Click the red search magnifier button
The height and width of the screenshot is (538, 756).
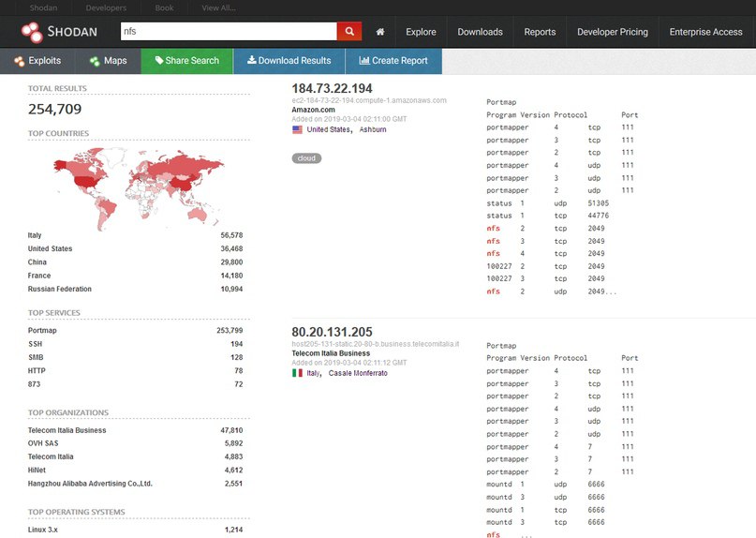point(349,31)
